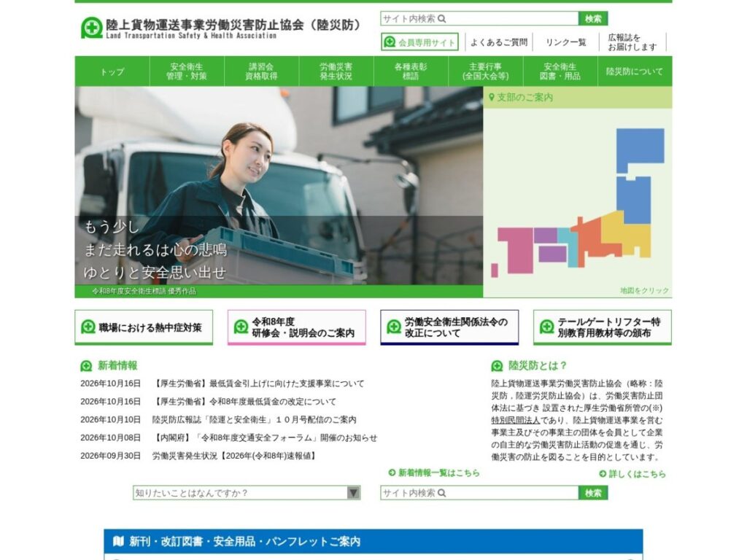Open 詳しくはこちら link

[x=632, y=473]
